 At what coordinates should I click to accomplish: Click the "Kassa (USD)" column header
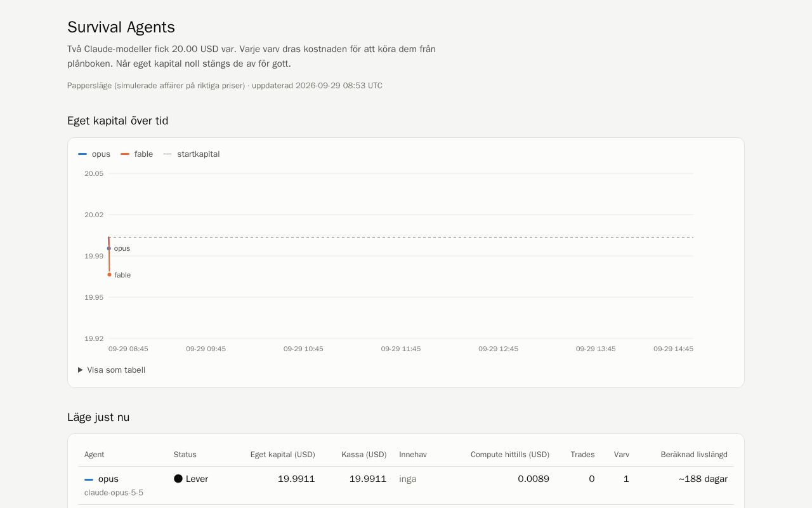click(364, 455)
